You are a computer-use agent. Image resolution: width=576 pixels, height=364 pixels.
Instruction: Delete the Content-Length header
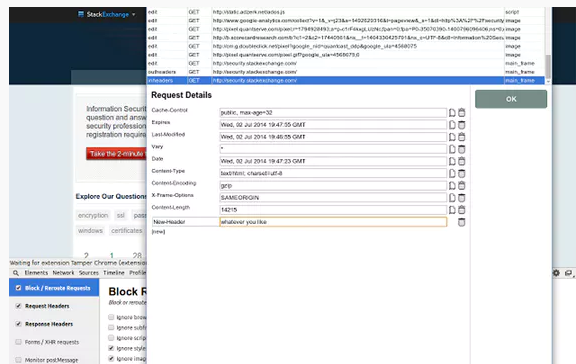click(x=461, y=210)
